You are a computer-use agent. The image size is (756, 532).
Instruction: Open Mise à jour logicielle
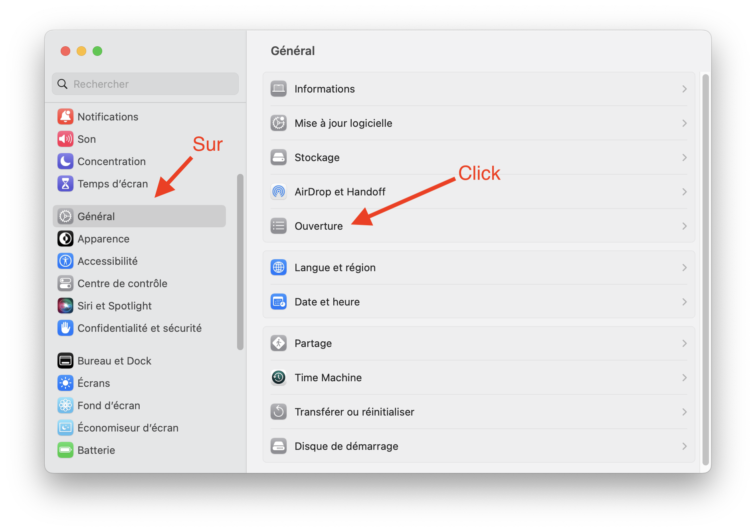(x=479, y=123)
